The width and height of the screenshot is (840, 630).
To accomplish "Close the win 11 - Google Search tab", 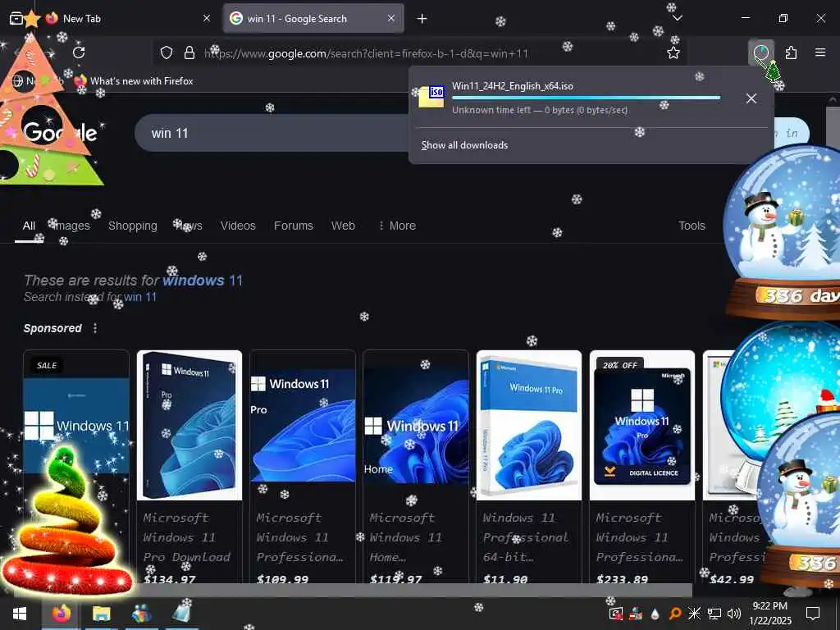I will [391, 19].
